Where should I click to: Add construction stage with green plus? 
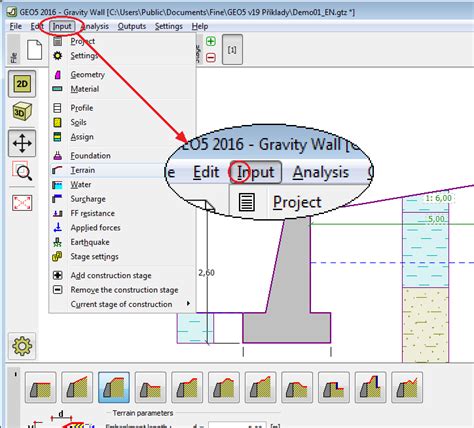click(x=211, y=41)
